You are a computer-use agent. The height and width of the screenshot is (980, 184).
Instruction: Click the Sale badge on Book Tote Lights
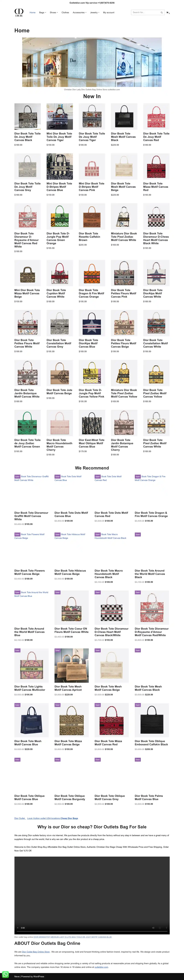(17, 650)
